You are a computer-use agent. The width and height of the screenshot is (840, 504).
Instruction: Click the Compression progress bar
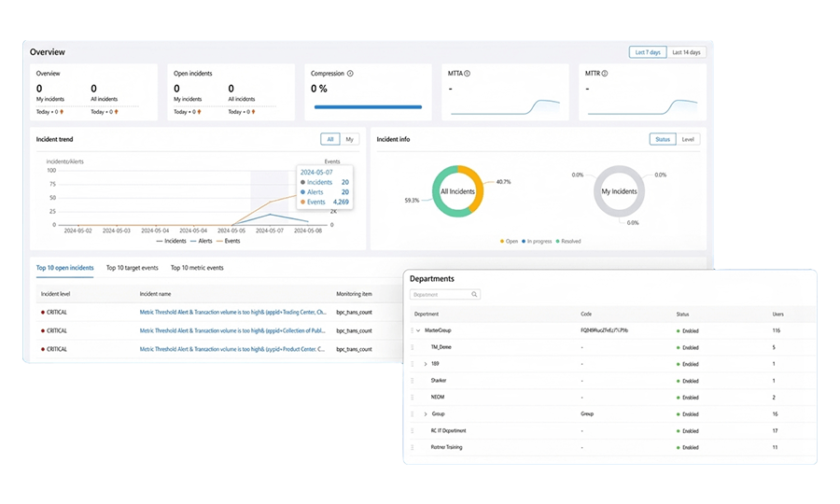(368, 107)
